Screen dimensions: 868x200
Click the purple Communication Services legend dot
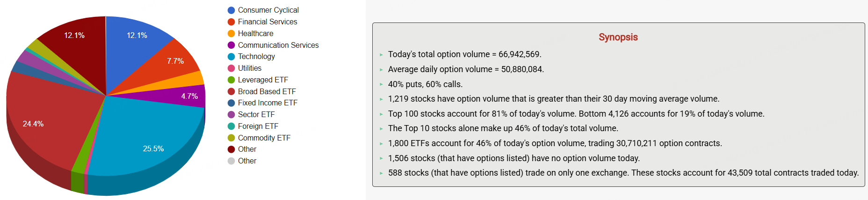pos(231,45)
